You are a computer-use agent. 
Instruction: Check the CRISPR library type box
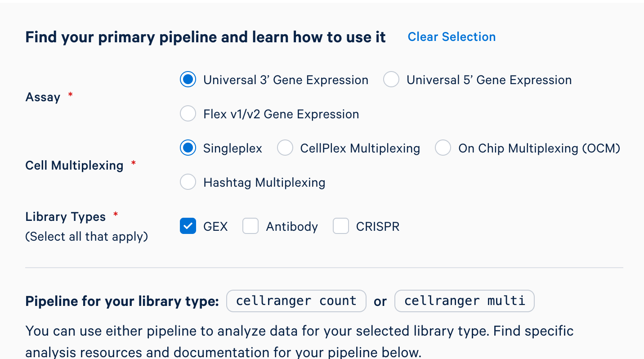point(341,226)
